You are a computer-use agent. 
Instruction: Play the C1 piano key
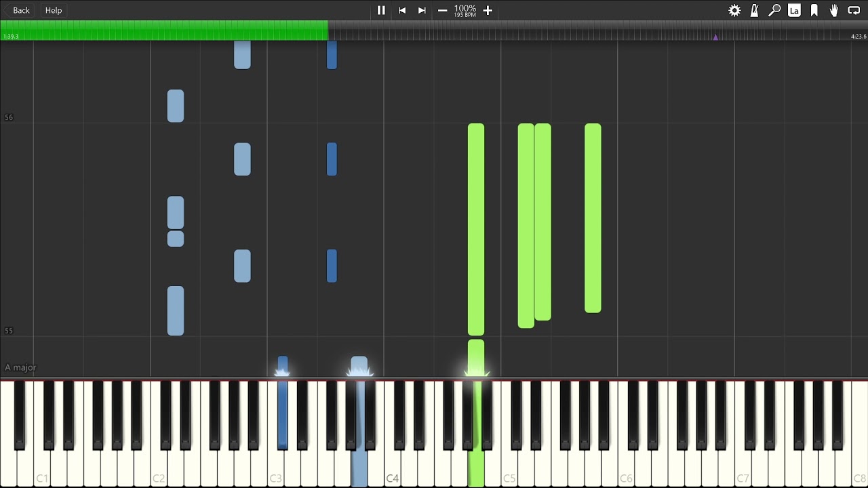tap(42, 468)
